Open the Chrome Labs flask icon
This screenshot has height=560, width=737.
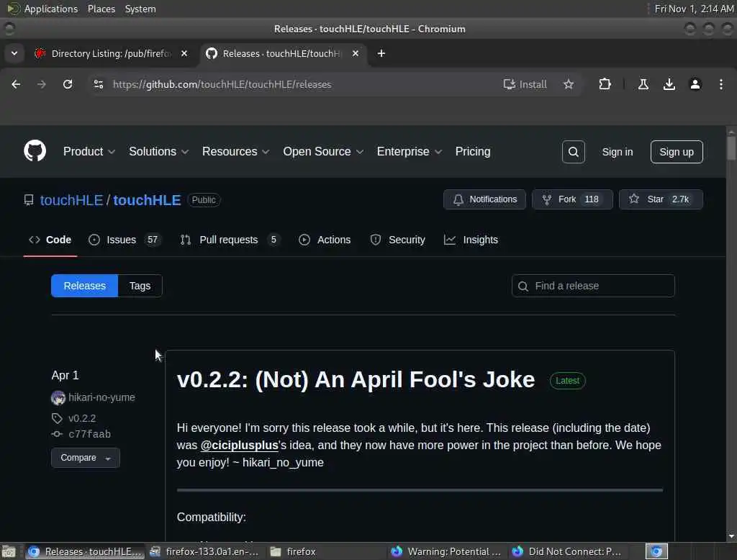(x=643, y=84)
